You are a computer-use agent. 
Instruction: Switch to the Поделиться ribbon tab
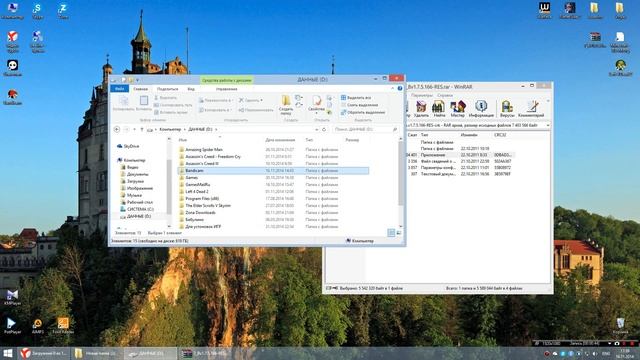(167, 89)
